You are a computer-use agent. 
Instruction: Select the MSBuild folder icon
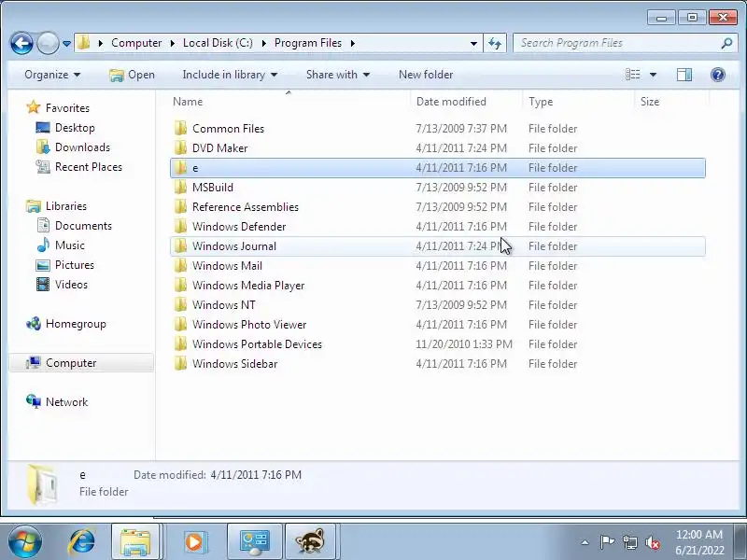[x=180, y=188]
